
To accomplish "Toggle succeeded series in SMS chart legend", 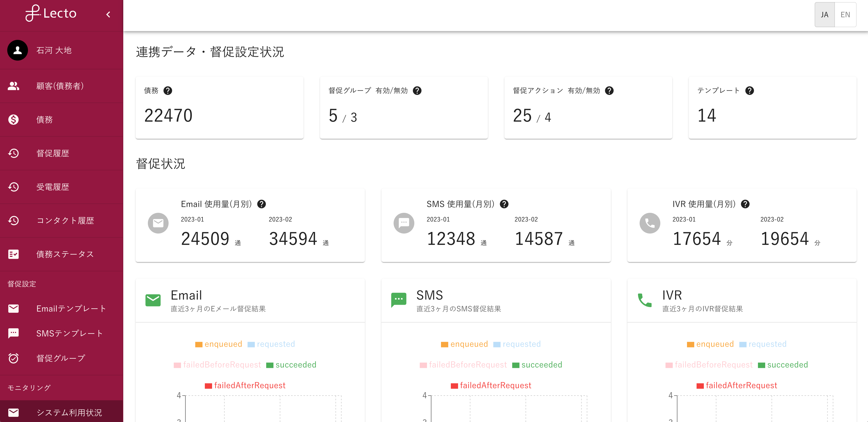I will coord(537,365).
